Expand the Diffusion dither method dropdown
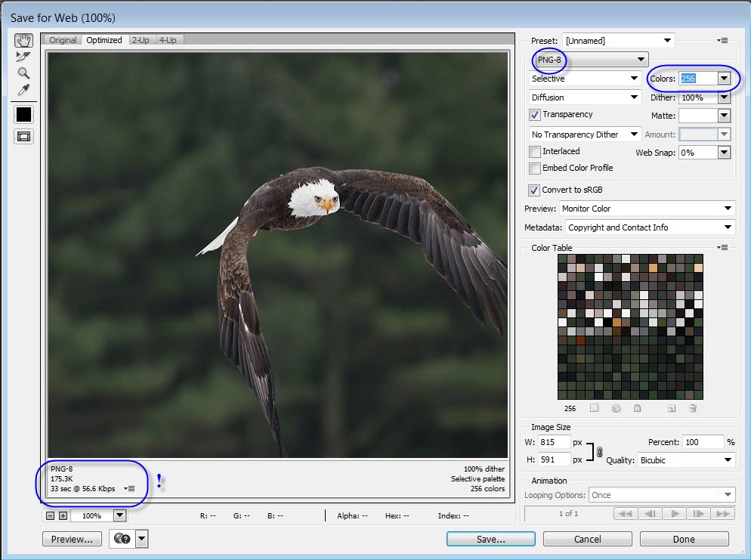 [x=586, y=97]
